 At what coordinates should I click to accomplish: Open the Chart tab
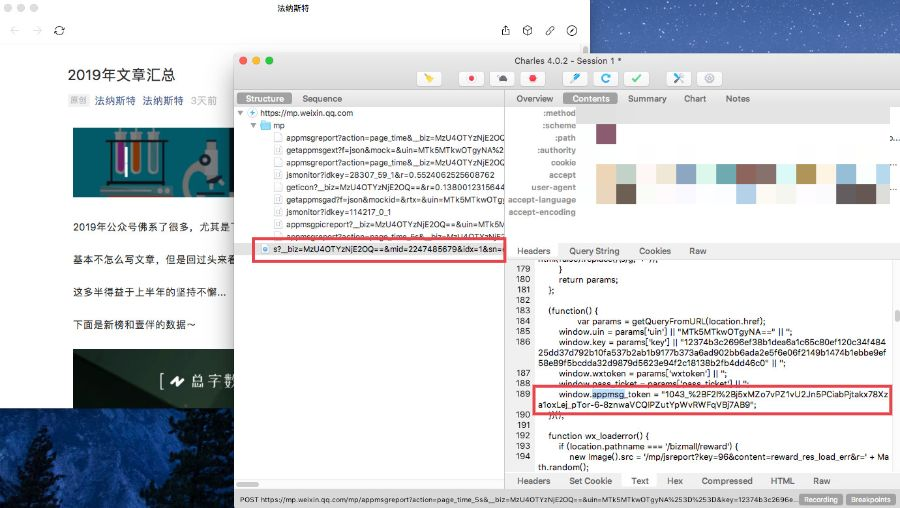coord(695,99)
